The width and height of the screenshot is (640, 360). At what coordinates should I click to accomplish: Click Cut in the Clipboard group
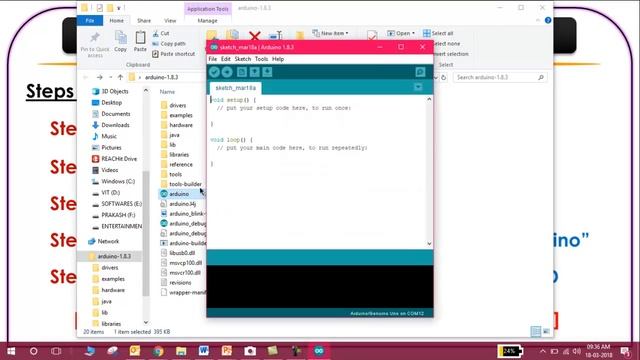click(x=161, y=33)
